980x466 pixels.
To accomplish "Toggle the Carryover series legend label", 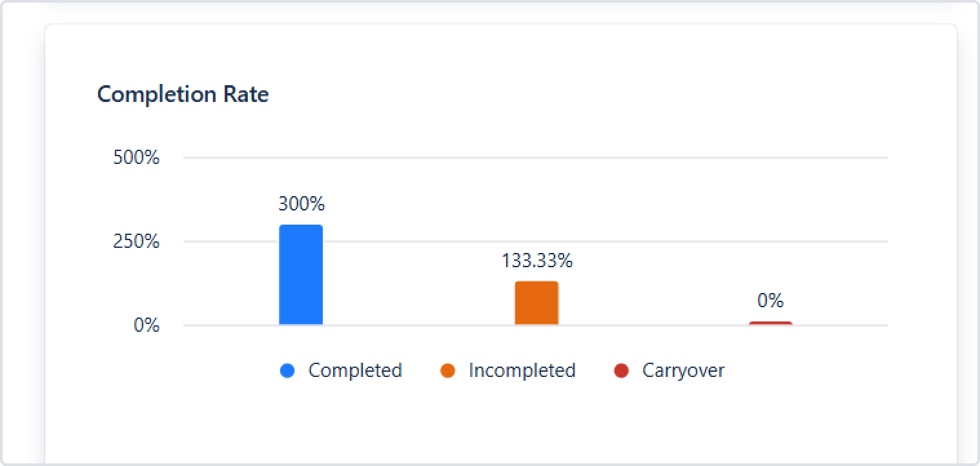I will point(683,371).
